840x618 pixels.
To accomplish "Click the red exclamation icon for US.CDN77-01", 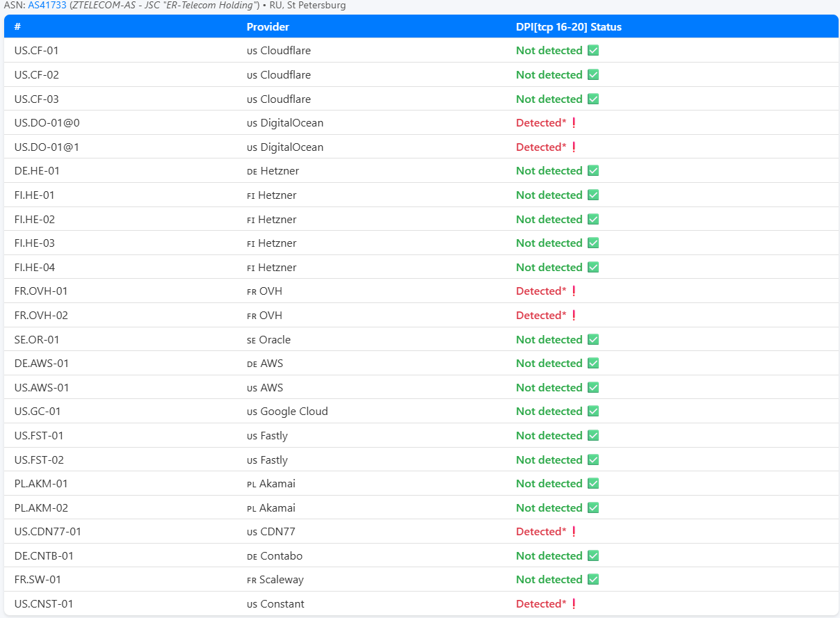I will point(574,532).
